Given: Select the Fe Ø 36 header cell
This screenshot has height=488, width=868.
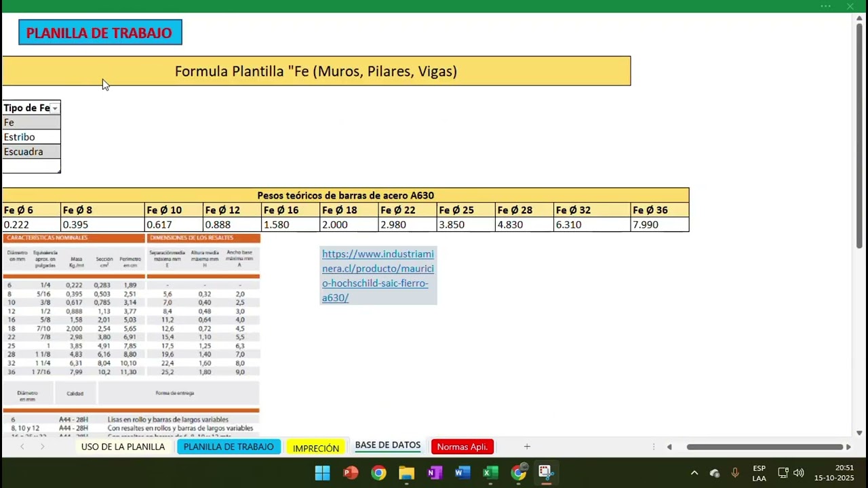Looking at the screenshot, I should 659,210.
